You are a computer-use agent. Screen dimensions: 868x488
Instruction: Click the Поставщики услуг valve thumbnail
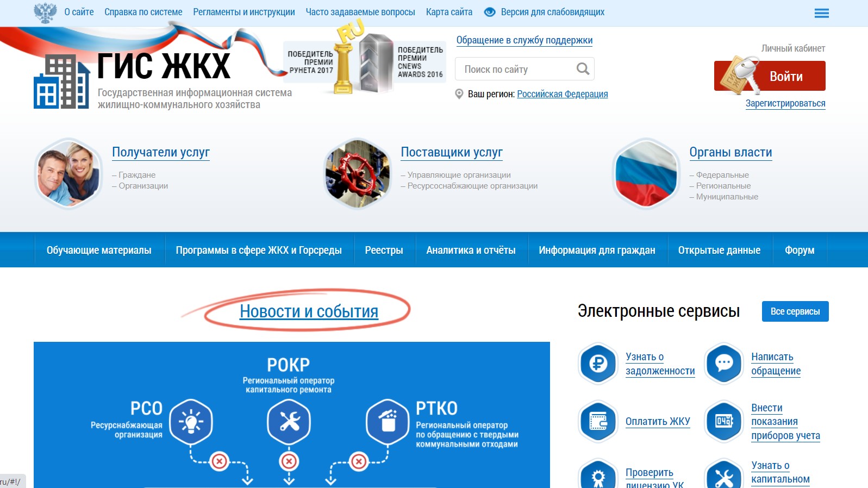[357, 174]
